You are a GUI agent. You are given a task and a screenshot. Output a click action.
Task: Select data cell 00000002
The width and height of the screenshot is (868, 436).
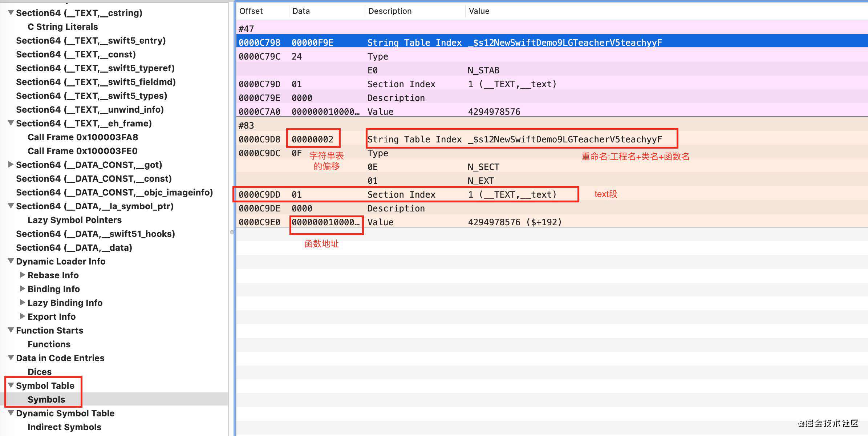click(312, 139)
